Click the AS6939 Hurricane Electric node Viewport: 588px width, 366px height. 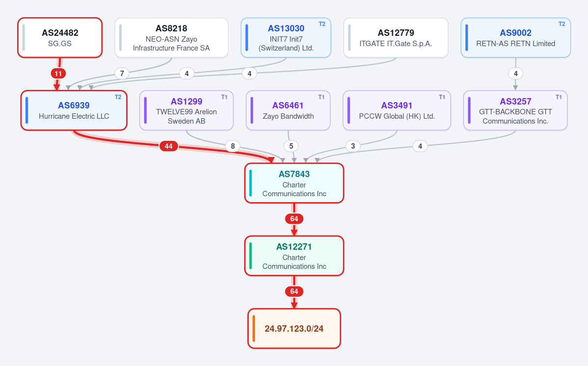[x=74, y=110]
